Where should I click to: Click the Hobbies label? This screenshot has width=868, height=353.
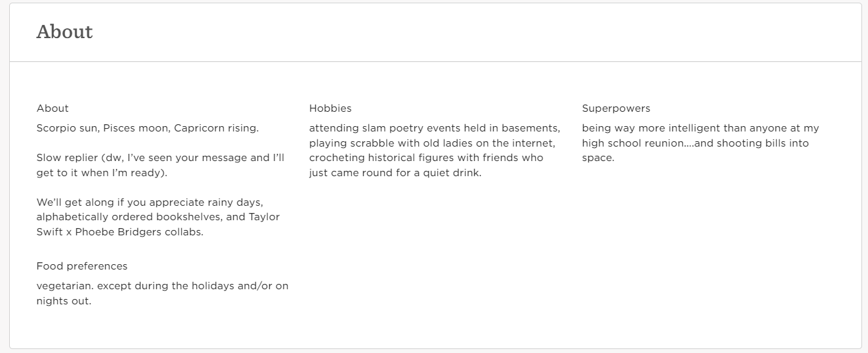tap(330, 108)
